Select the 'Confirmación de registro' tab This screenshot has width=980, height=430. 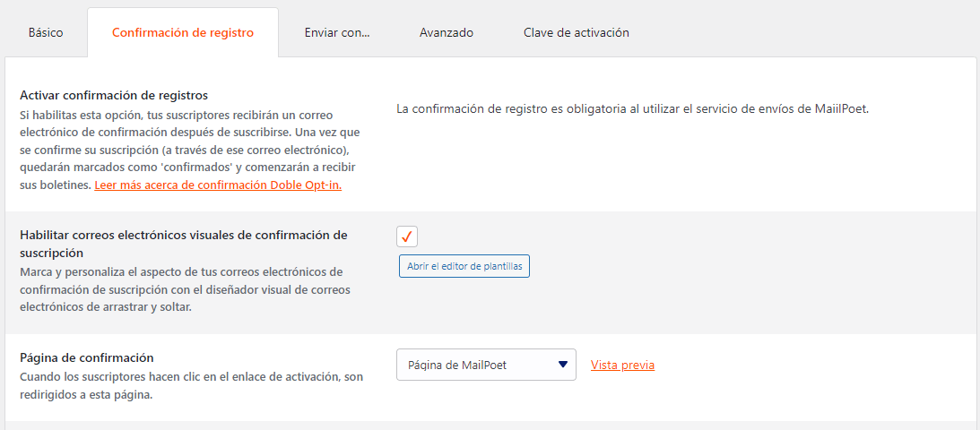(x=183, y=32)
